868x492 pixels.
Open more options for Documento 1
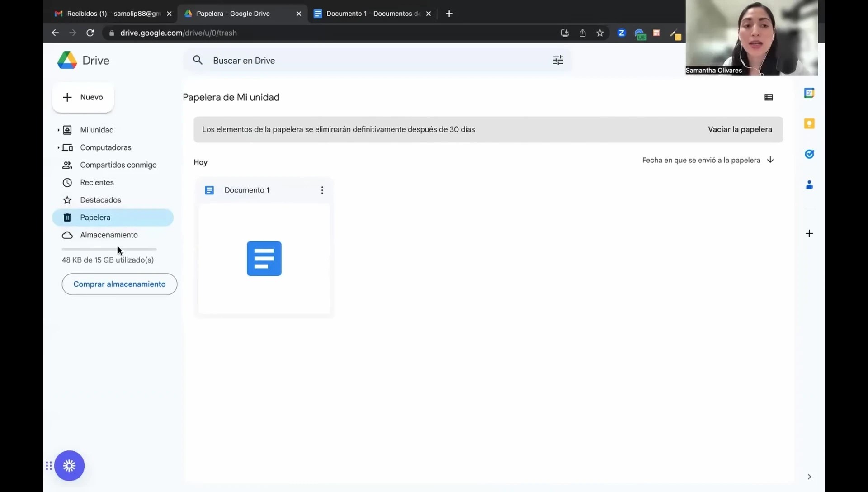coord(322,190)
